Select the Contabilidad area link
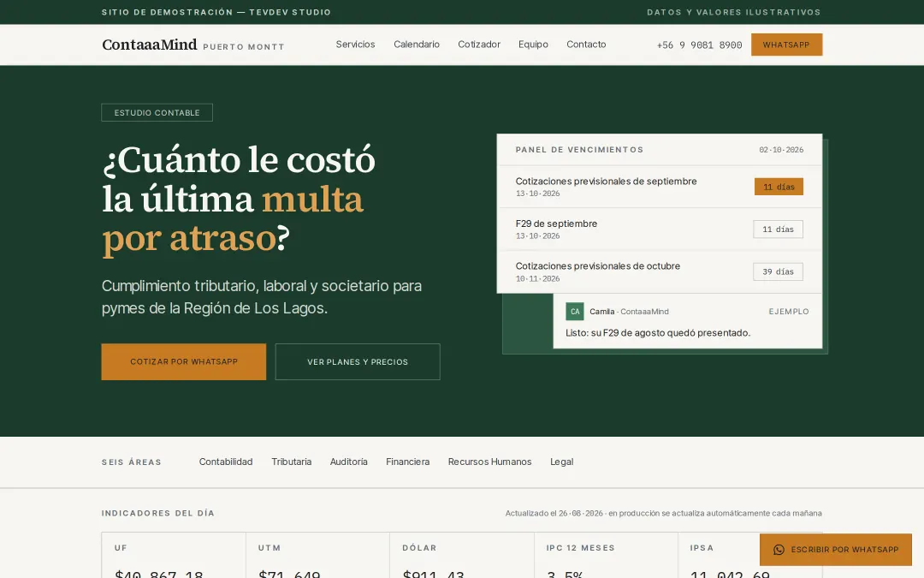This screenshot has width=924, height=578. pyautogui.click(x=226, y=462)
